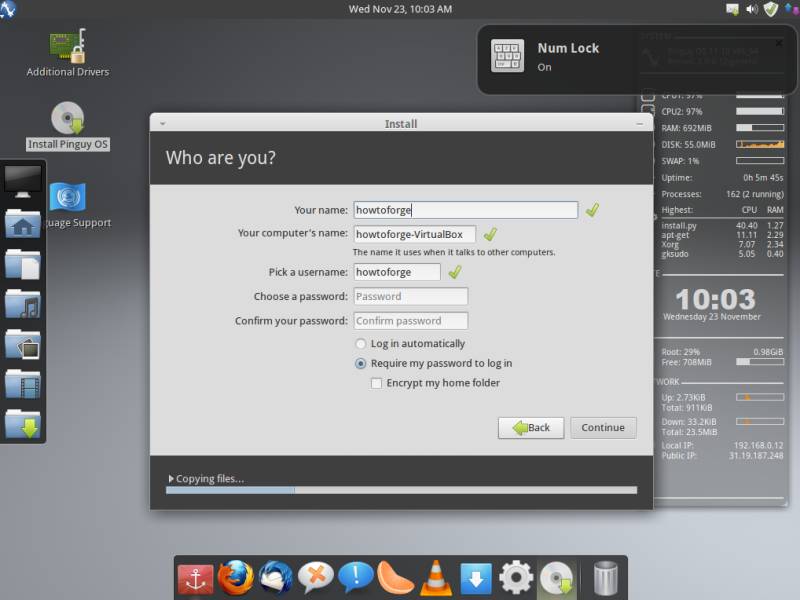Viewport: 800px width, 600px height.
Task: Click the red anchor icon in the dock
Action: [x=195, y=579]
